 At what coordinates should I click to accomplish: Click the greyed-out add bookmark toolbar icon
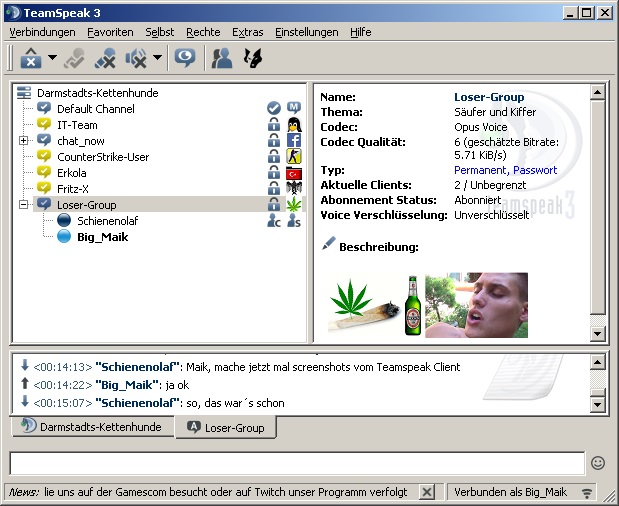[x=74, y=58]
